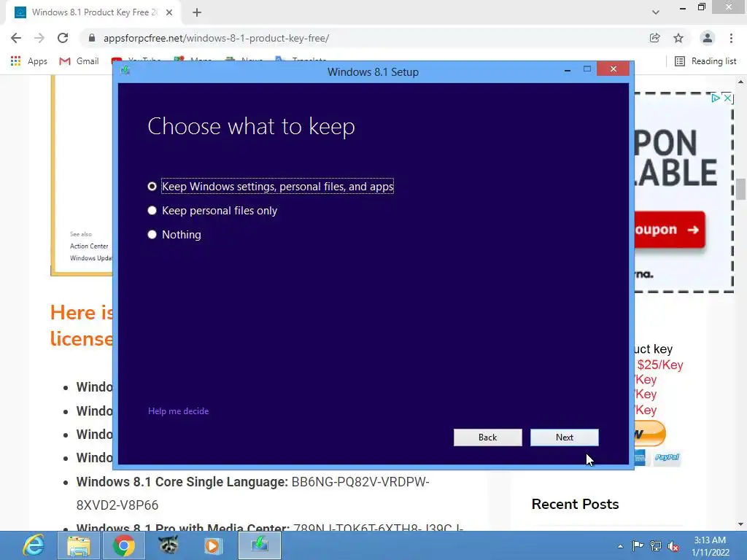Click page scrollbar down arrow
The image size is (747, 560).
740,524
